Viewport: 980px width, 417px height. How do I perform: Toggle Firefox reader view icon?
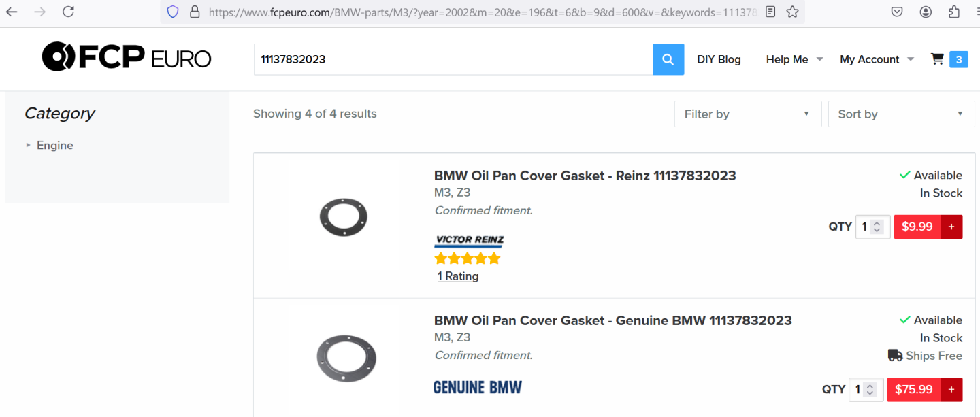(770, 12)
